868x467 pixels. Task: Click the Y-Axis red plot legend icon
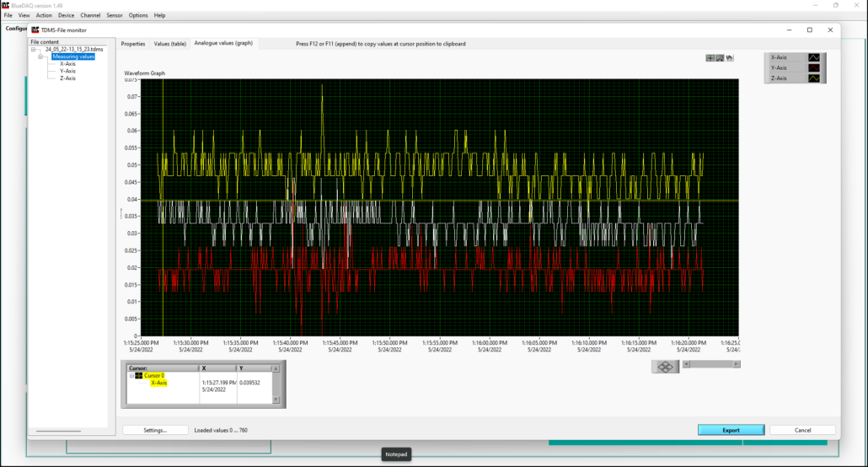(814, 67)
